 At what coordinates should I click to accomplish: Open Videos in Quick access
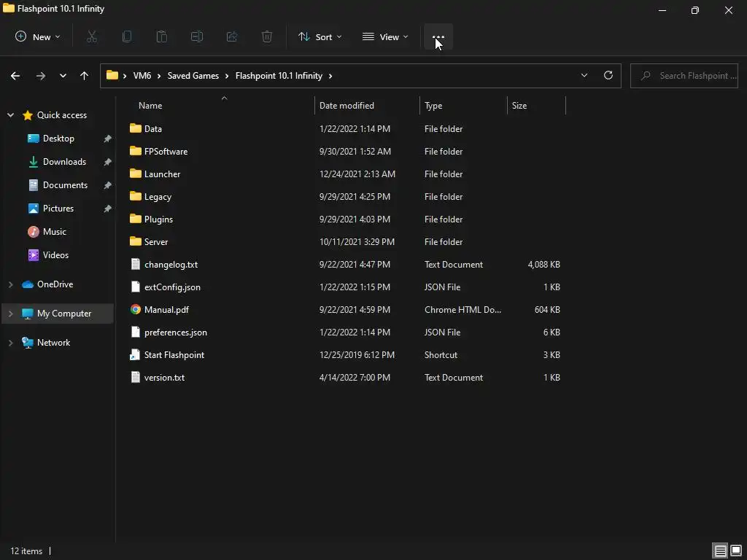pos(55,255)
